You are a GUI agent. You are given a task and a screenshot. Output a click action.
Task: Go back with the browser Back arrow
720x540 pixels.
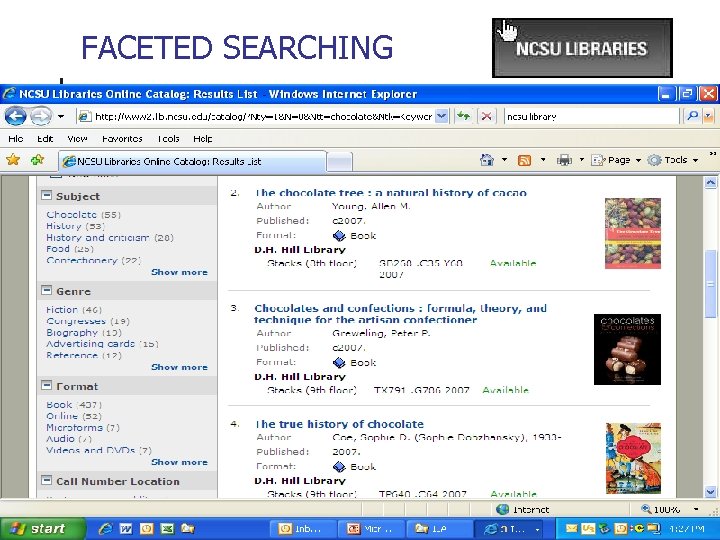click(x=15, y=116)
